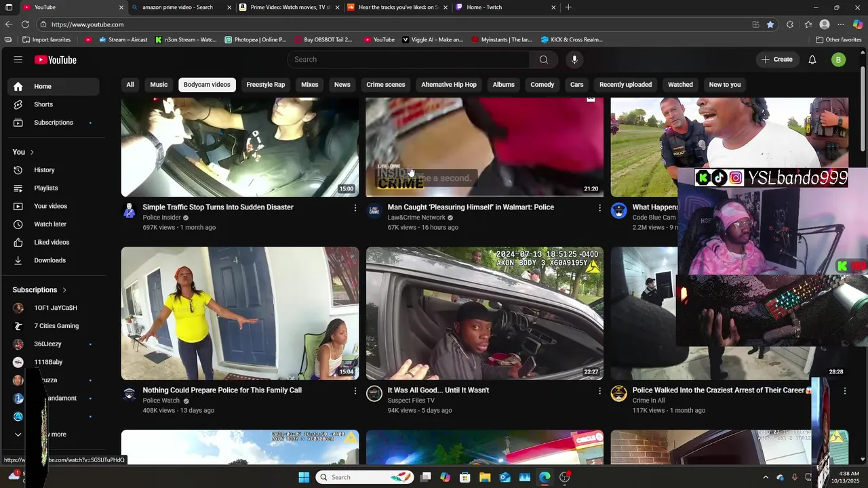Expand Subscriptions section header
The image size is (868, 488).
[39, 290]
